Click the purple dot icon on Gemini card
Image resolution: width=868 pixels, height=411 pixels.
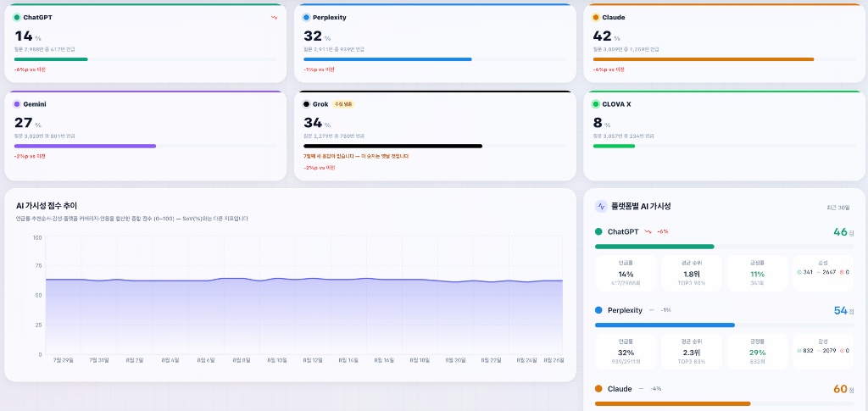click(17, 104)
